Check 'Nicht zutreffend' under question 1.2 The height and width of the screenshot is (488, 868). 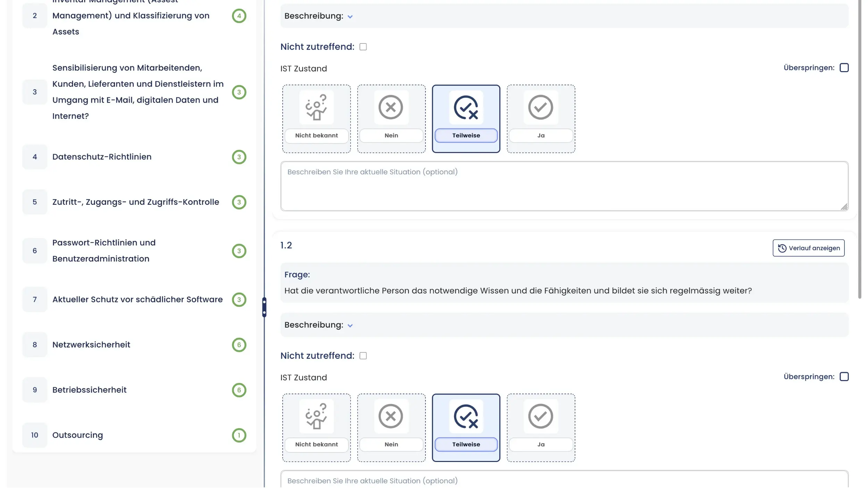[x=363, y=356]
